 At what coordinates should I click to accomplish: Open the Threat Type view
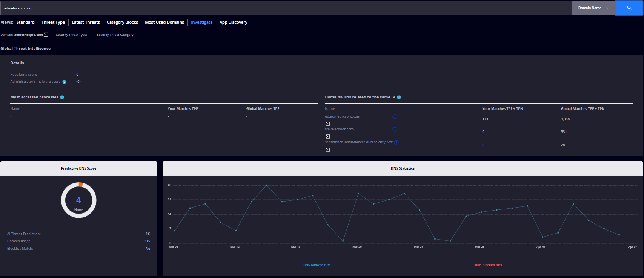point(53,22)
